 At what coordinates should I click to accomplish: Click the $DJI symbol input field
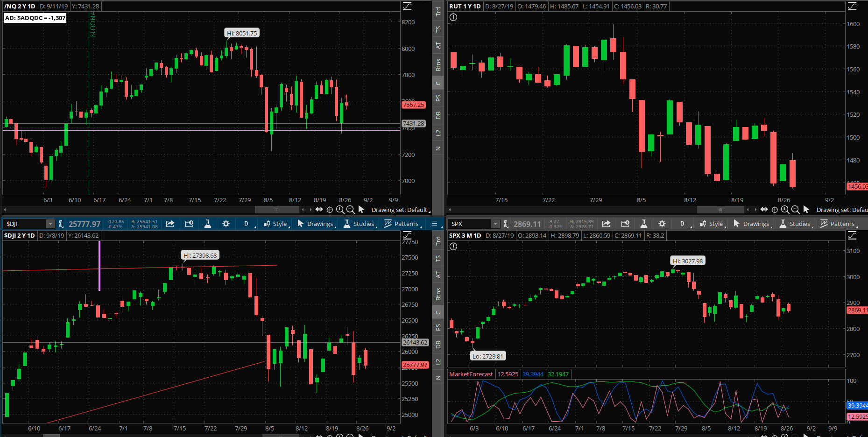point(25,224)
